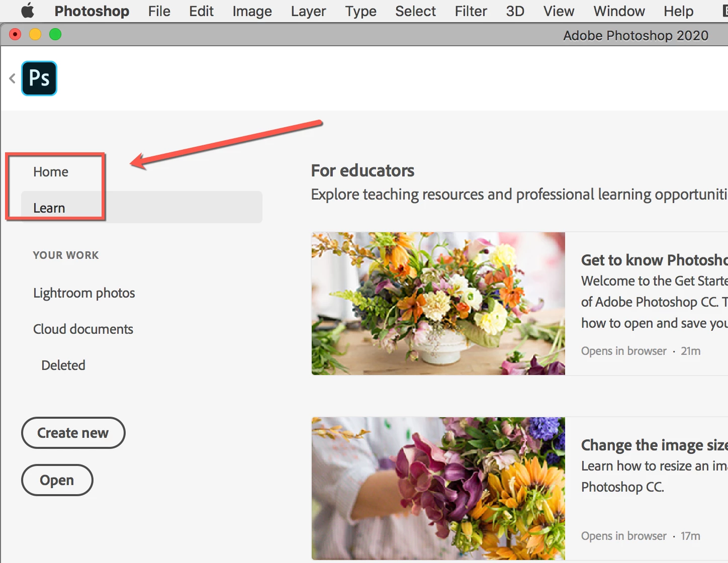The width and height of the screenshot is (728, 563).
Task: Open Cloud documents
Action: [x=83, y=329]
